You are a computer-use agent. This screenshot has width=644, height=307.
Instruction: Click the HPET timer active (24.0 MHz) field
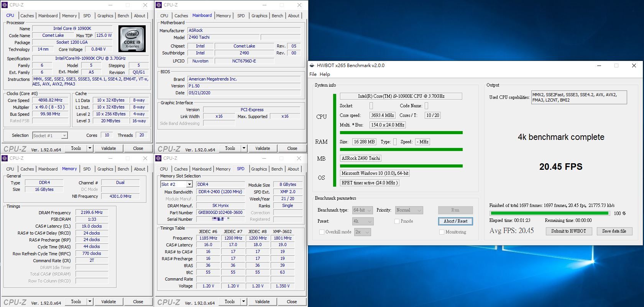point(370,183)
